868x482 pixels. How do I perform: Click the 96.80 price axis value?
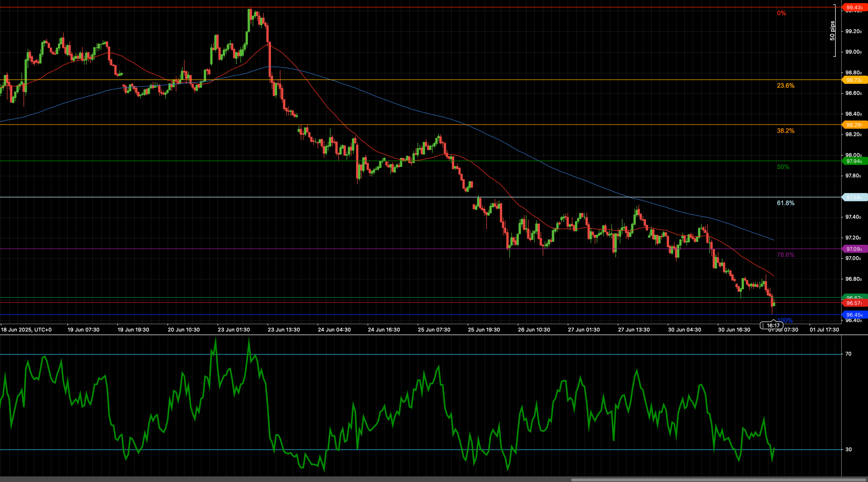point(853,279)
